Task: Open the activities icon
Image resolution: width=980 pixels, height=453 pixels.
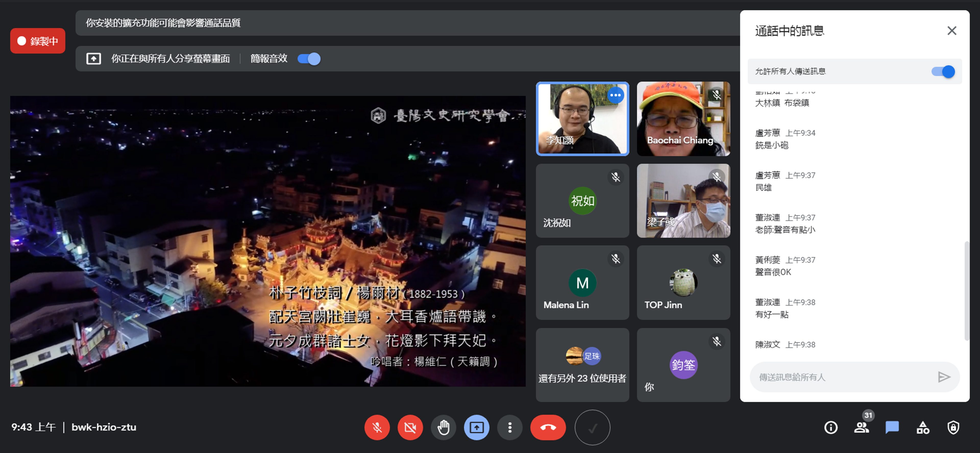Action: coord(923,427)
